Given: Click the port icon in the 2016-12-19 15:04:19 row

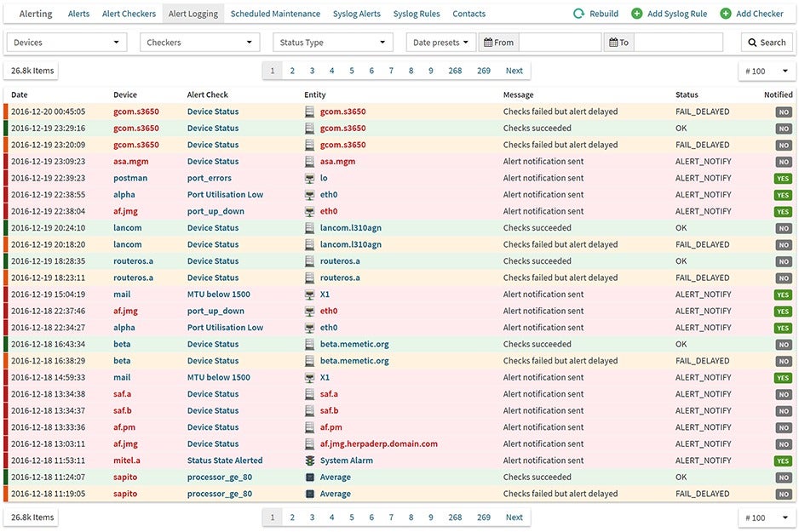Looking at the screenshot, I should 309,295.
